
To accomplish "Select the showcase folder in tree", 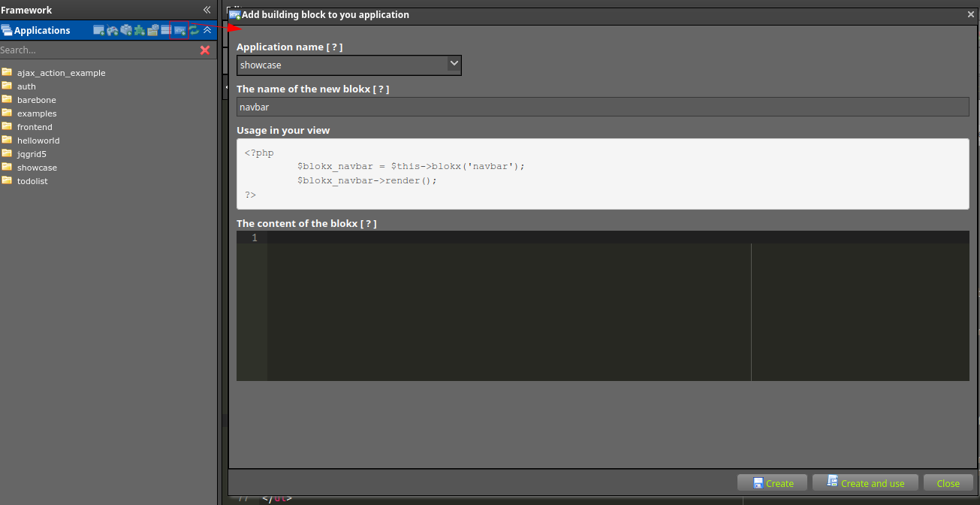I will [x=37, y=168].
